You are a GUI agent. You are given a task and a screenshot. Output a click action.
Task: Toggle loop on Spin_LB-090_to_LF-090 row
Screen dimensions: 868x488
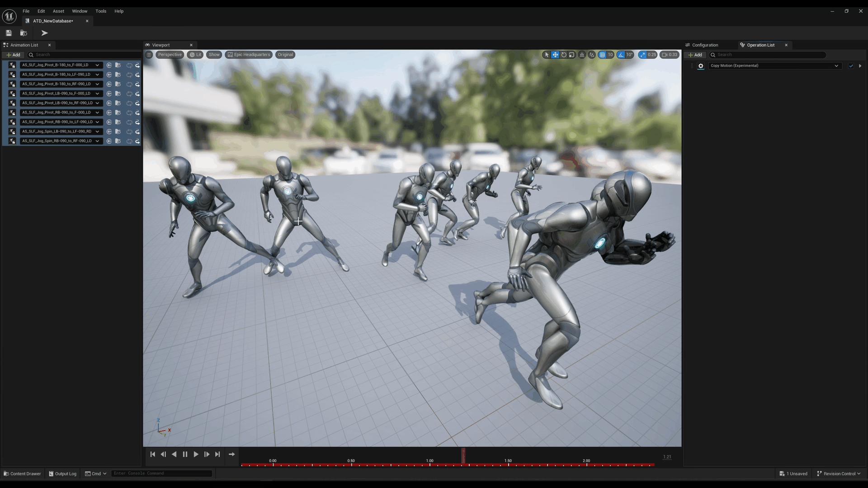(129, 131)
